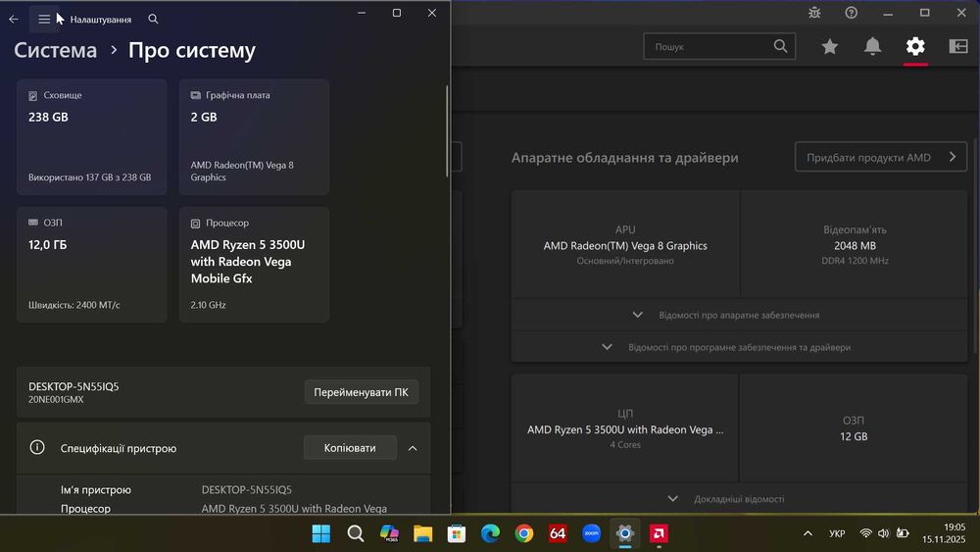Select the 20NE001GMX model text

point(56,399)
